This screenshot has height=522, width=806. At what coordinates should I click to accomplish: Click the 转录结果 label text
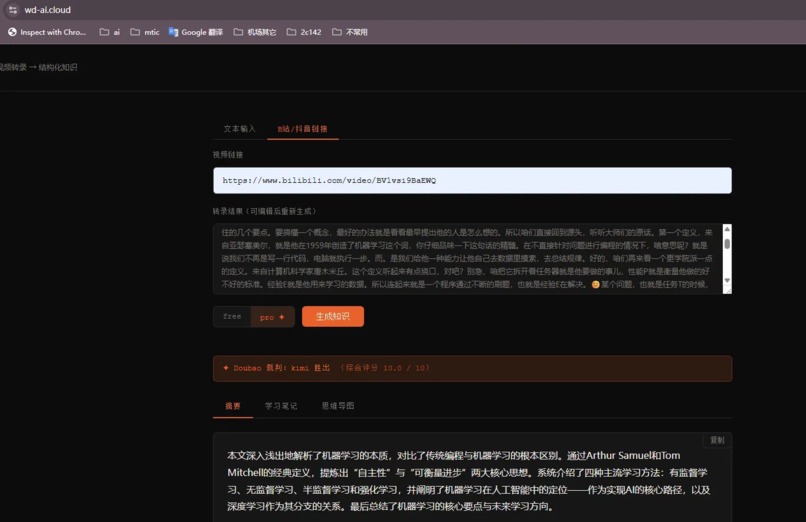264,211
